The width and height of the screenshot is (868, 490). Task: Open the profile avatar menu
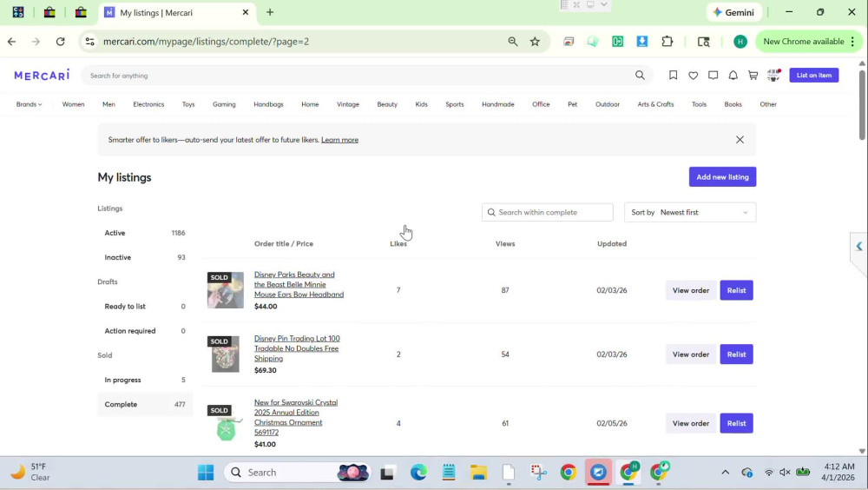[773, 76]
